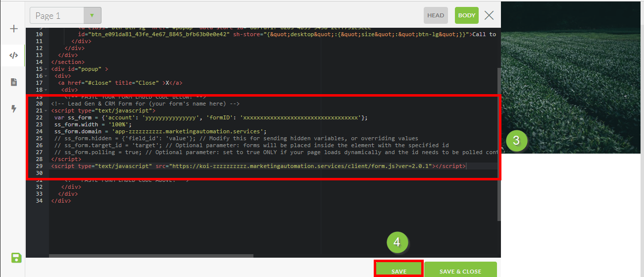Click the vertical scrollbar of the code editor
Image resolution: width=644 pixels, height=277 pixels.
pos(498,144)
